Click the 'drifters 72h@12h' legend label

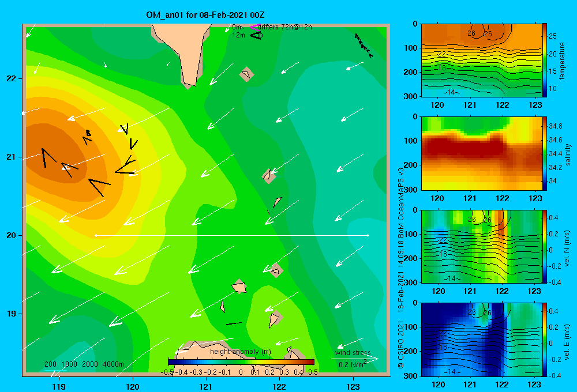tap(284, 27)
